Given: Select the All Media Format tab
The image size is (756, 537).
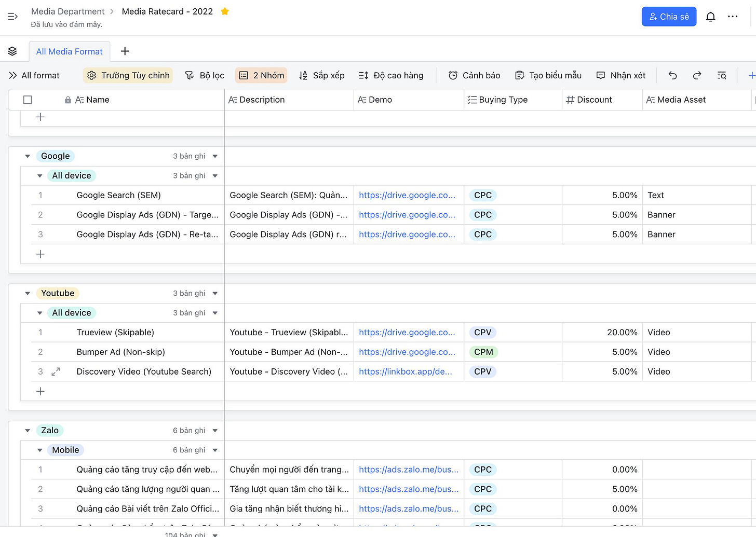Looking at the screenshot, I should point(70,51).
